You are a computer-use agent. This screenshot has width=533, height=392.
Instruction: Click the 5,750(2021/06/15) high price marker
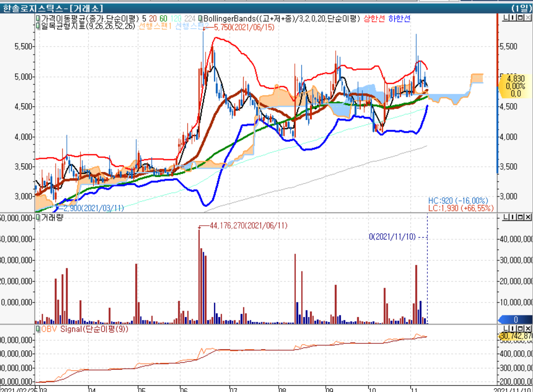(244, 27)
